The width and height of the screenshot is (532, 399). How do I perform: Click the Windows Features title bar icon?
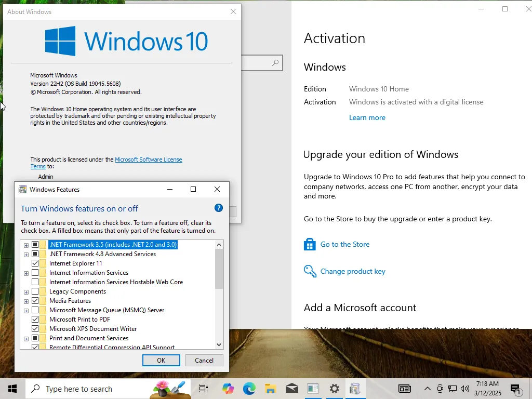22,189
